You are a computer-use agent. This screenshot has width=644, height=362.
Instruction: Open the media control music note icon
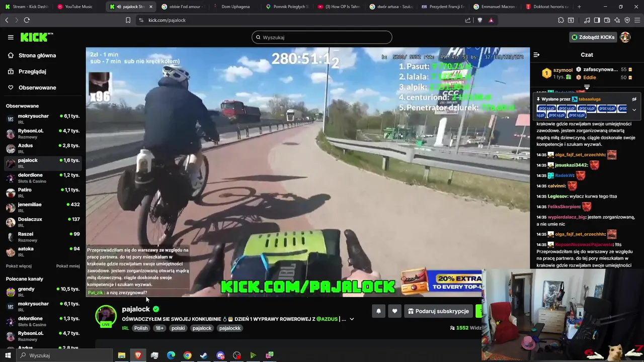587,20
